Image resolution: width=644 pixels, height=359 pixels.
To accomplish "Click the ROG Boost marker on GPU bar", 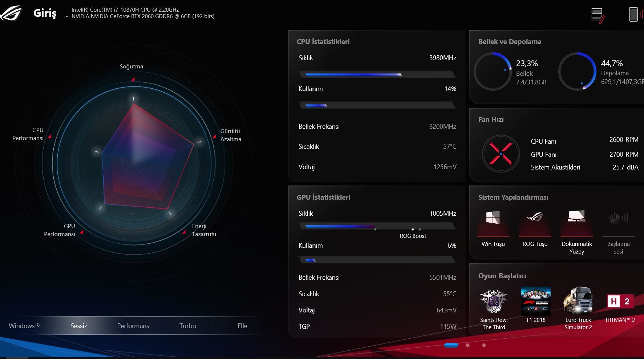I will coord(413,230).
